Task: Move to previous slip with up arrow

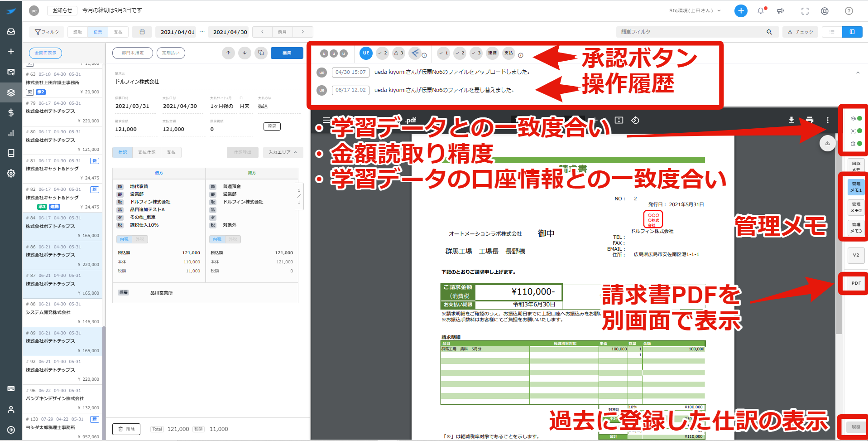Action: pyautogui.click(x=228, y=53)
